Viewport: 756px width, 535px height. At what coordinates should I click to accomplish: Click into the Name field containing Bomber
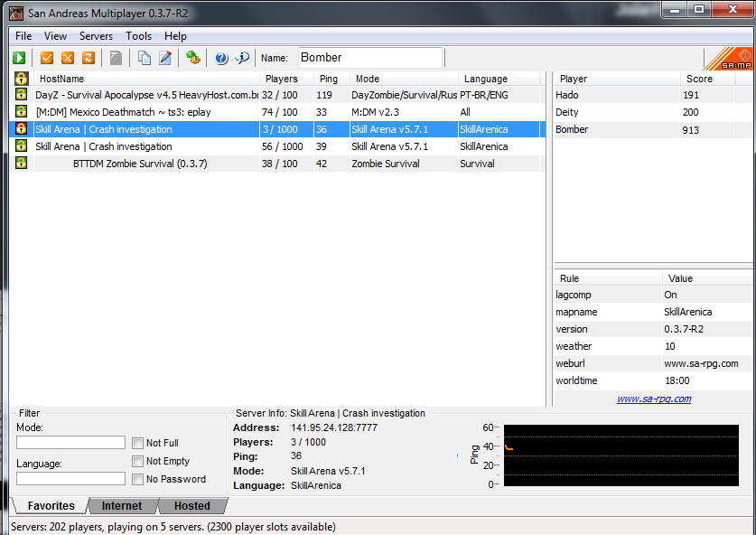pyautogui.click(x=370, y=58)
